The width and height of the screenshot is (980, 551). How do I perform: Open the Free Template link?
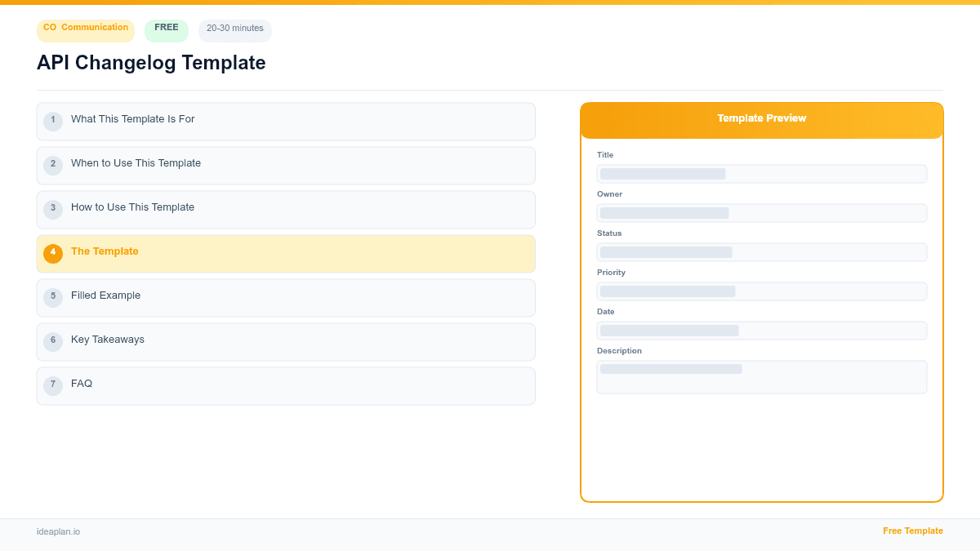pyautogui.click(x=912, y=531)
